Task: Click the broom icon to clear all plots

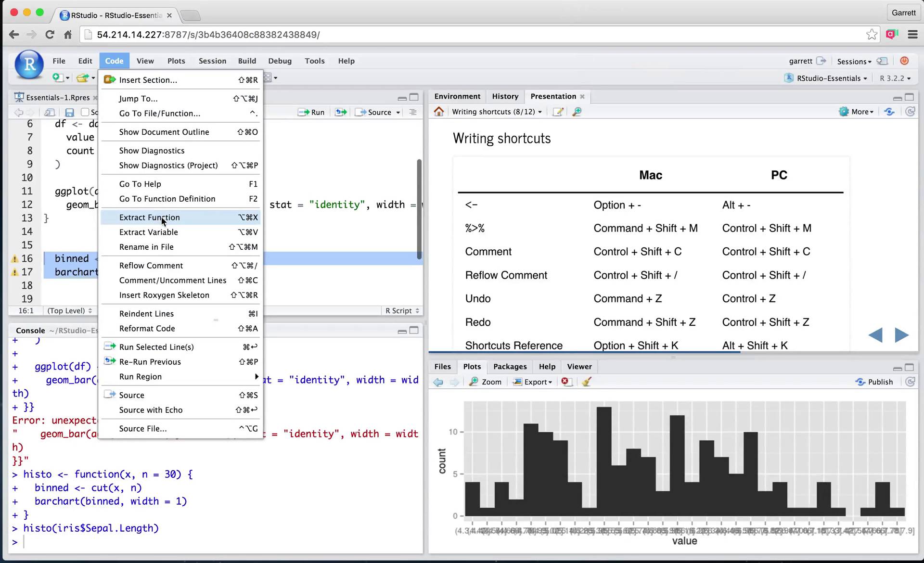Action: 586,382
